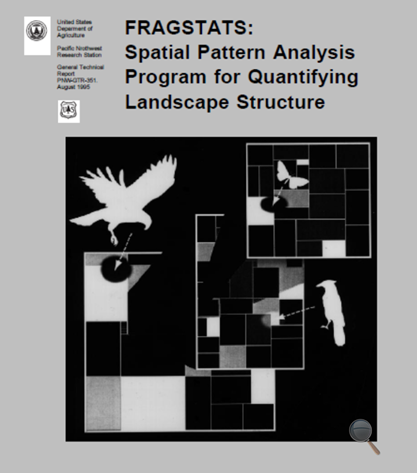Image resolution: width=417 pixels, height=473 pixels.
Task: Click the middle landscape grid map
Action: coord(250,292)
